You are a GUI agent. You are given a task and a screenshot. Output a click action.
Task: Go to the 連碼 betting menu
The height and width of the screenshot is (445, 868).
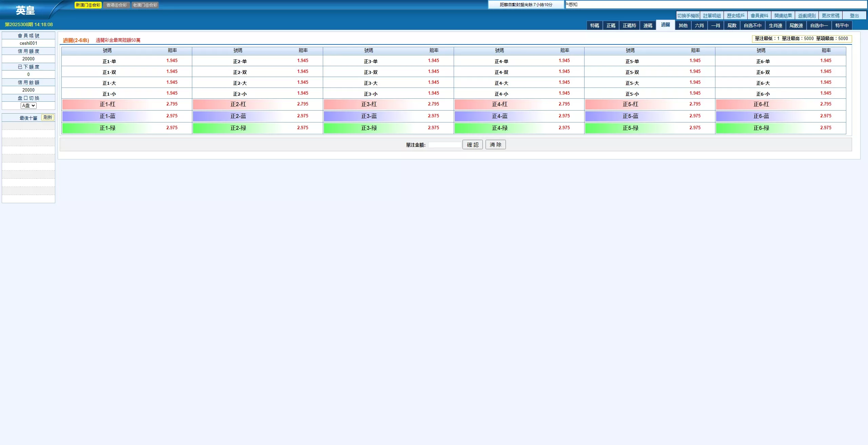click(648, 25)
